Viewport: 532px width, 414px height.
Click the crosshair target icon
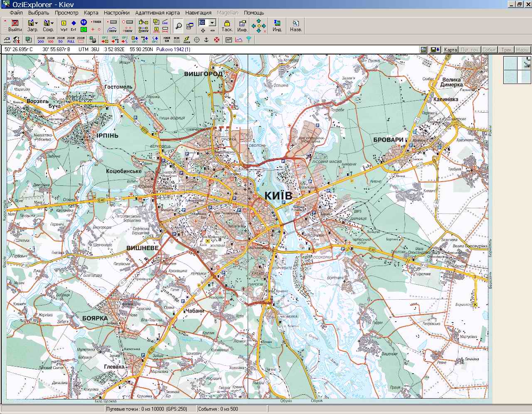197,40
